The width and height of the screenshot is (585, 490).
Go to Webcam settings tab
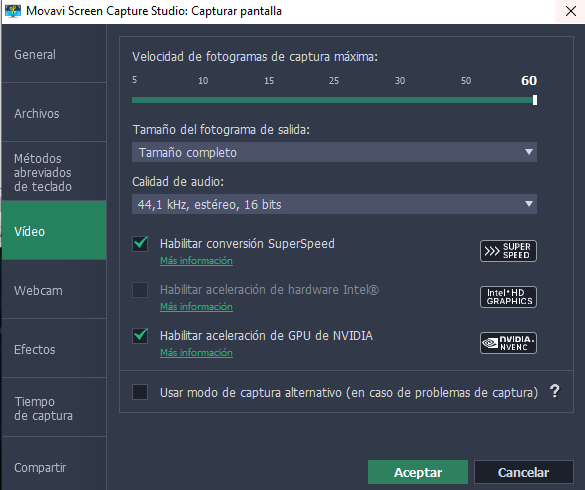[54, 290]
